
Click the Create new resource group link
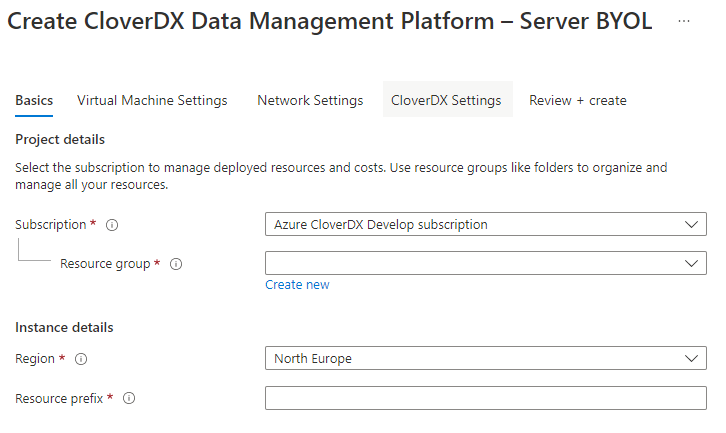tap(297, 285)
